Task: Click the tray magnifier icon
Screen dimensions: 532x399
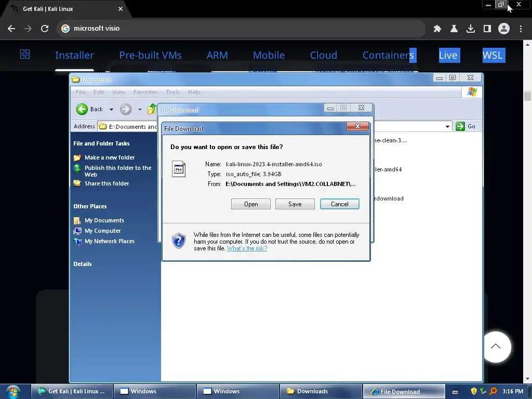Action: click(x=494, y=391)
